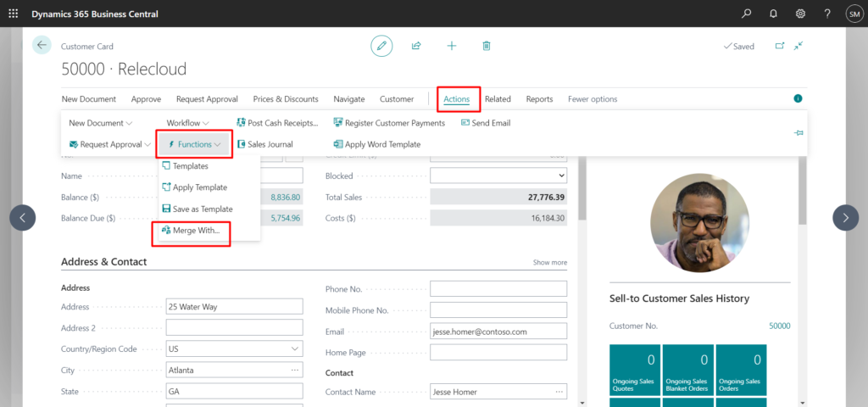Go to previous record arrow
The width and height of the screenshot is (868, 407).
click(23, 218)
